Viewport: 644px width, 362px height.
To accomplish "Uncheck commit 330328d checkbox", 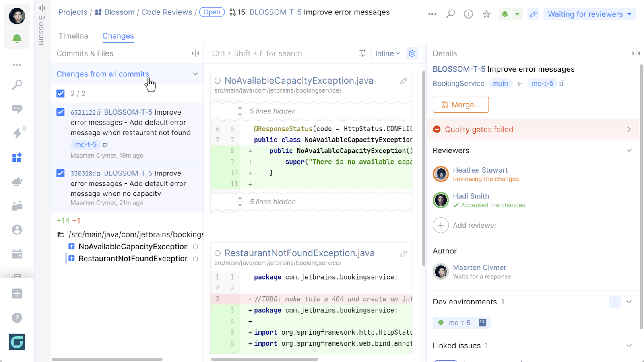I will coord(60,173).
